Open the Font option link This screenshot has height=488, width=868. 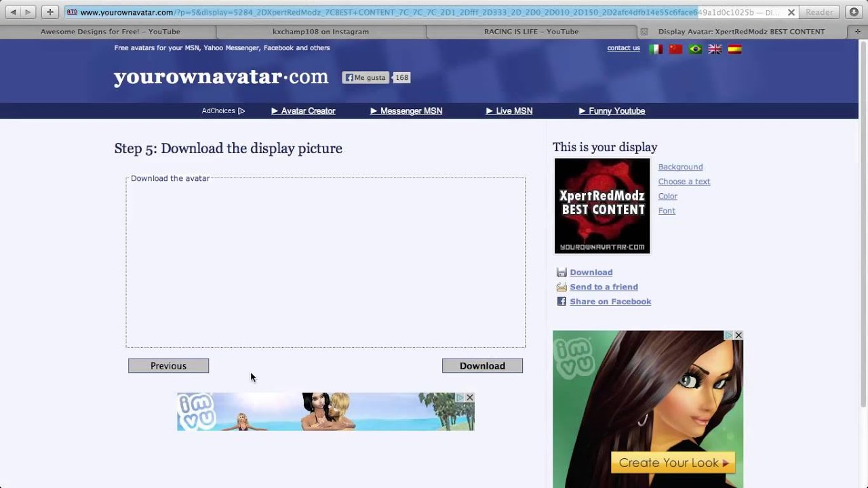tap(667, 211)
